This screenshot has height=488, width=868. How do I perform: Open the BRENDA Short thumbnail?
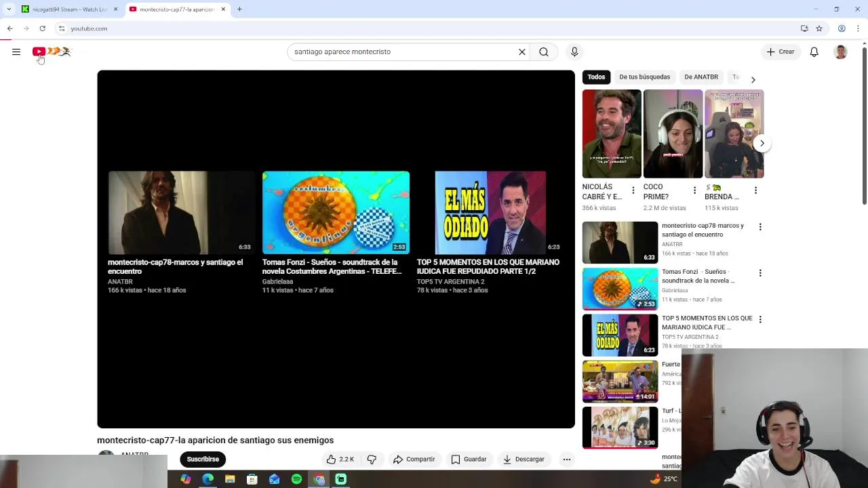tap(734, 134)
